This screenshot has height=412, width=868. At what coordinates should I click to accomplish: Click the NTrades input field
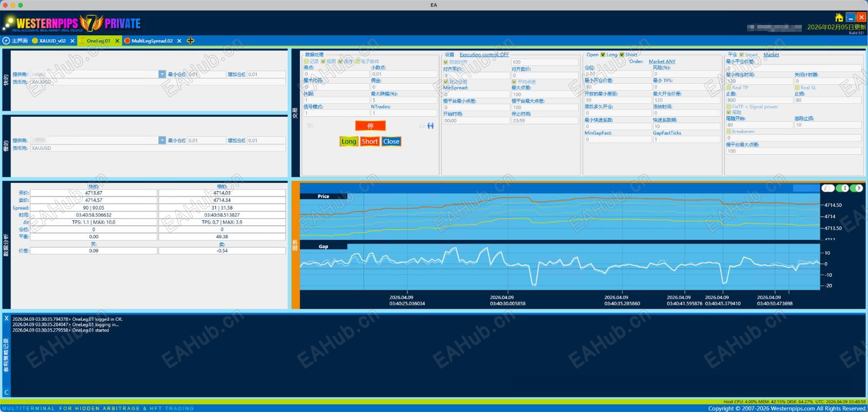pyautogui.click(x=404, y=113)
